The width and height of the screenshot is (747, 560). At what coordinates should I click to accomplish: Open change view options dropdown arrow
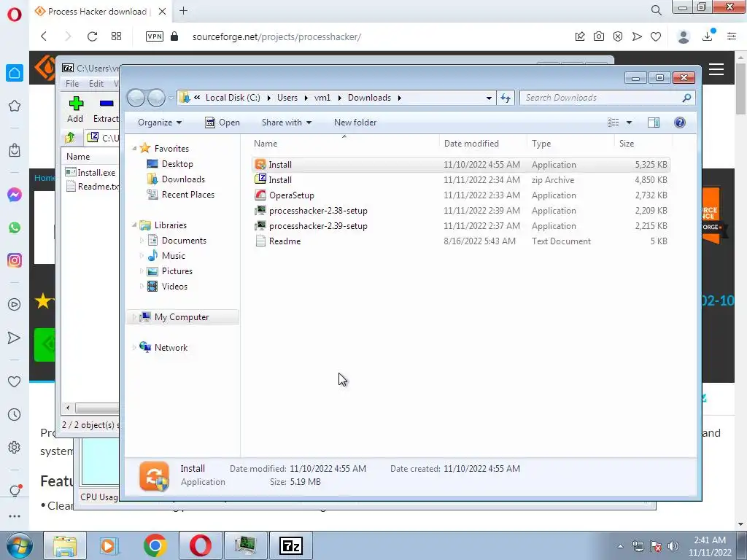pos(629,122)
